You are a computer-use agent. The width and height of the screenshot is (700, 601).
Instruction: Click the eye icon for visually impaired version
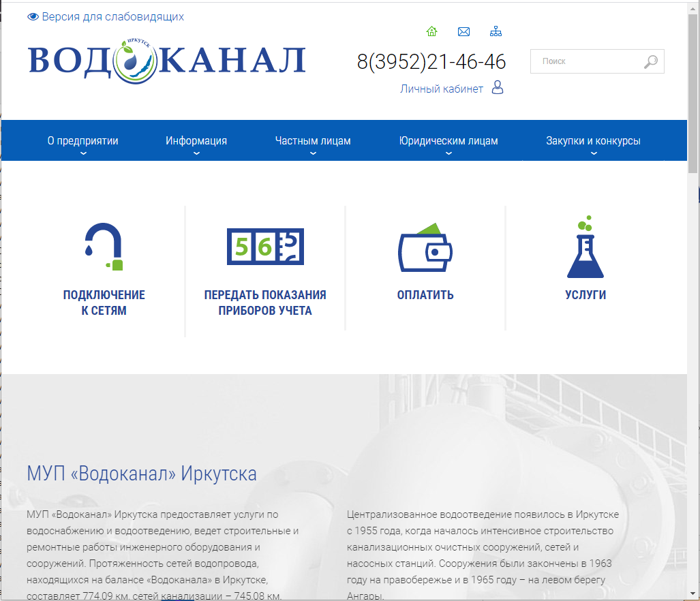point(33,17)
